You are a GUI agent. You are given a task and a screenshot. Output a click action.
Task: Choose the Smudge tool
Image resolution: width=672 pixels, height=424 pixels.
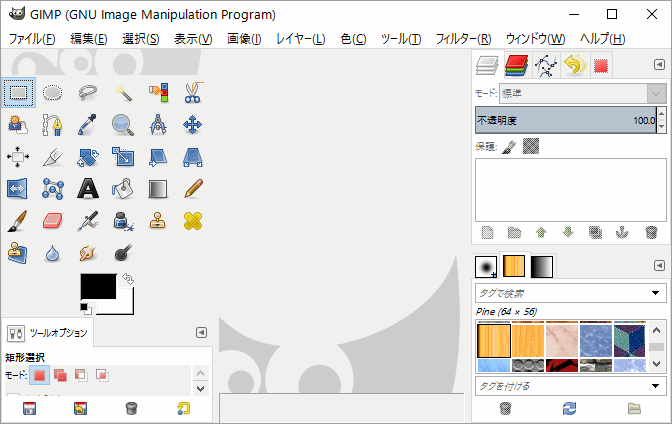click(x=88, y=253)
